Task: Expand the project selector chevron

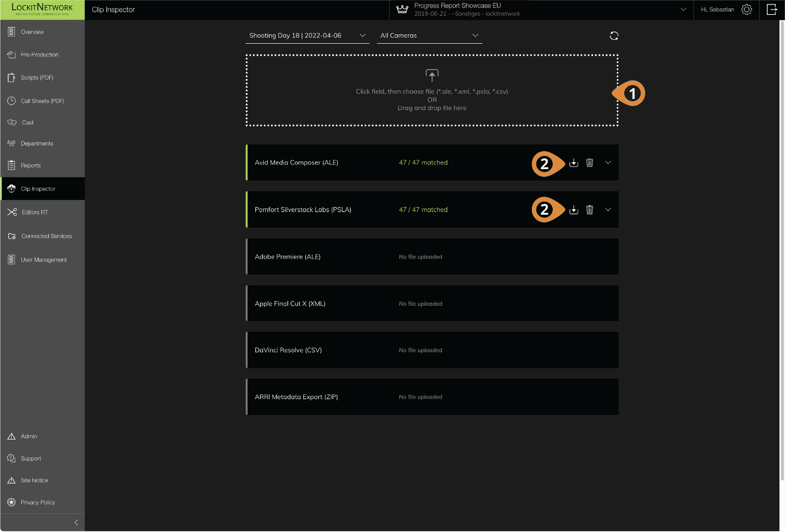Action: click(x=683, y=9)
